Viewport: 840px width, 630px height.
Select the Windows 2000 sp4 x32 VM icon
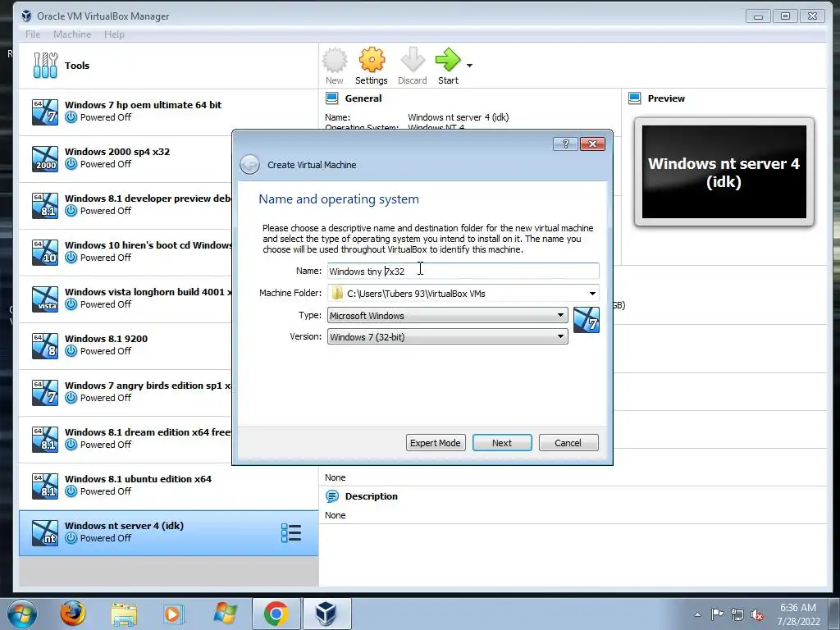tap(45, 158)
